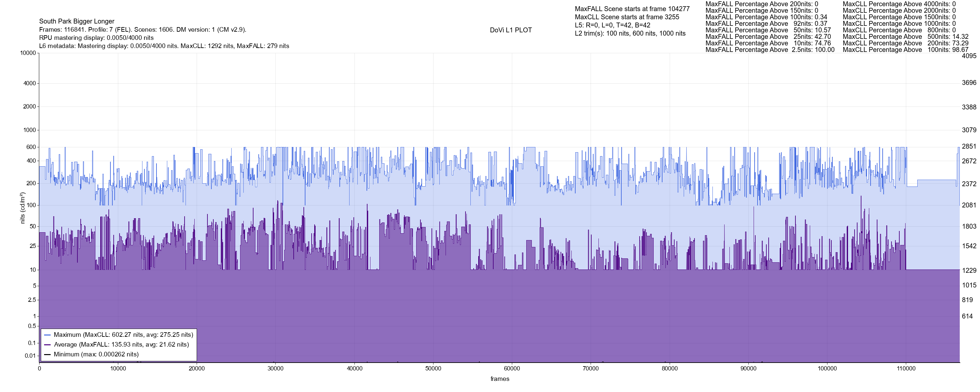Click the blue Maximum legend line swatch
The image size is (980, 392).
click(48, 335)
